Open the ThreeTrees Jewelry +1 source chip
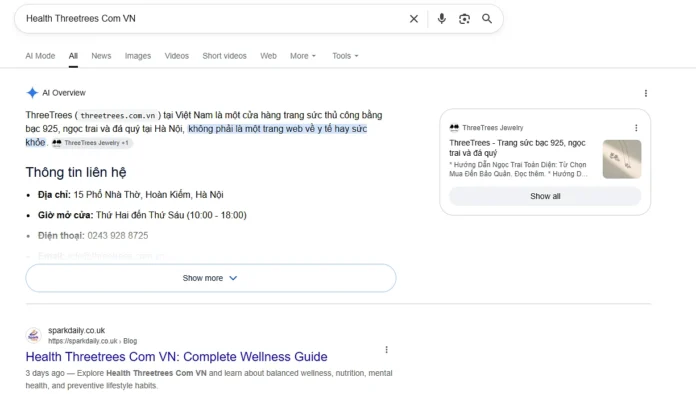The height and width of the screenshot is (394, 696). [91, 143]
